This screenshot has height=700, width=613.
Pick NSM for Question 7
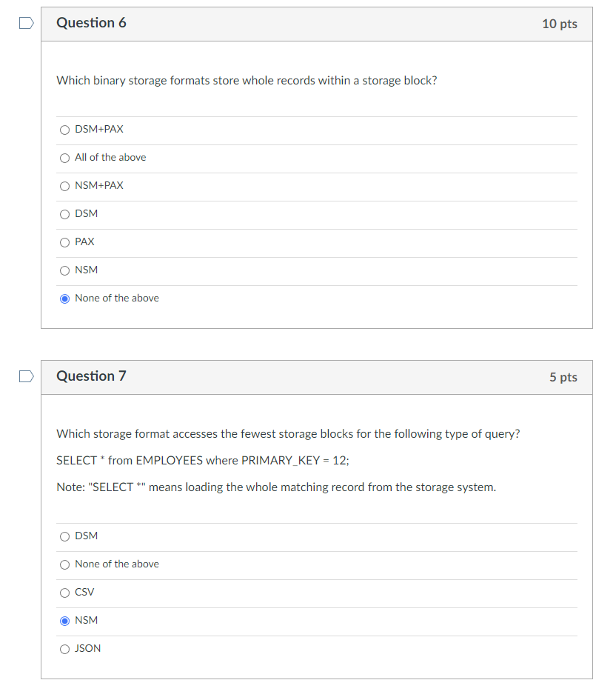pyautogui.click(x=64, y=621)
